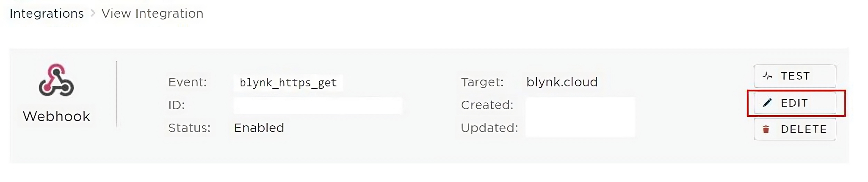
Task: Click the Updated: field label
Action: (489, 128)
